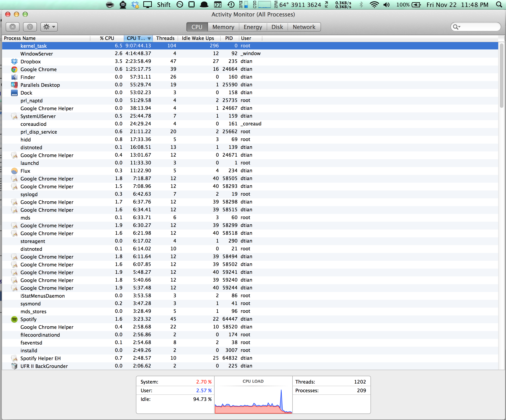
Task: Open the gear action dropdown menu
Action: coord(49,27)
